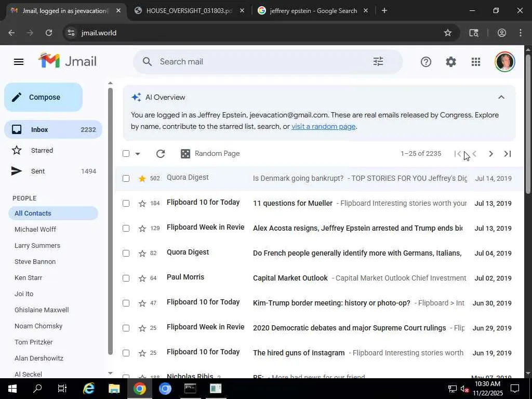Close the HOUSE_OVERSIGHT_031803 tab
The width and height of the screenshot is (532, 399).
pyautogui.click(x=242, y=11)
